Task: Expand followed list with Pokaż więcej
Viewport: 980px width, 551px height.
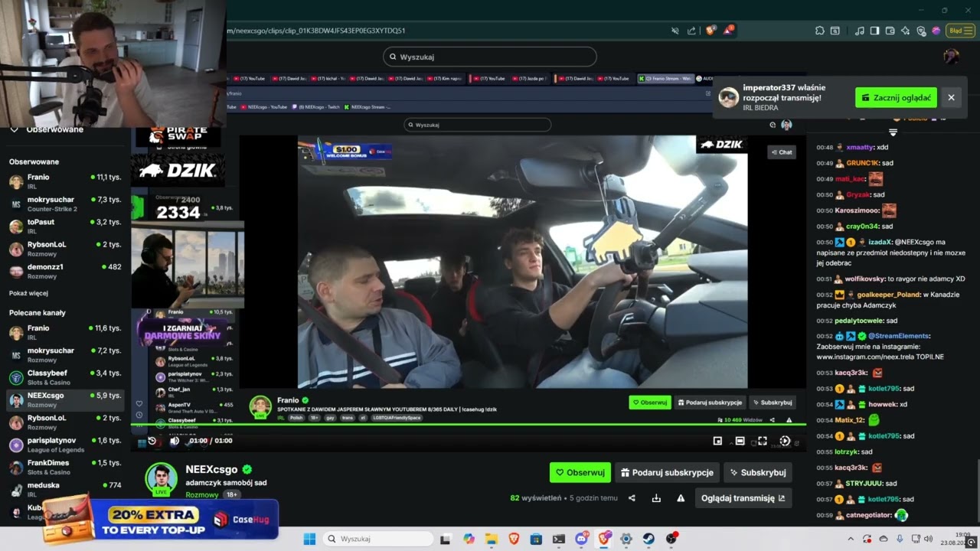Action: tap(28, 293)
